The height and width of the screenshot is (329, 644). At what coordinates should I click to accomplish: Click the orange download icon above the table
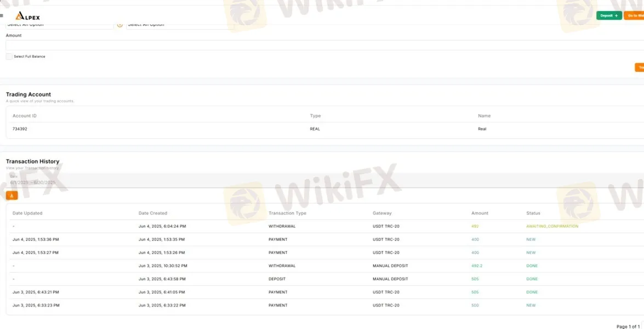click(12, 195)
